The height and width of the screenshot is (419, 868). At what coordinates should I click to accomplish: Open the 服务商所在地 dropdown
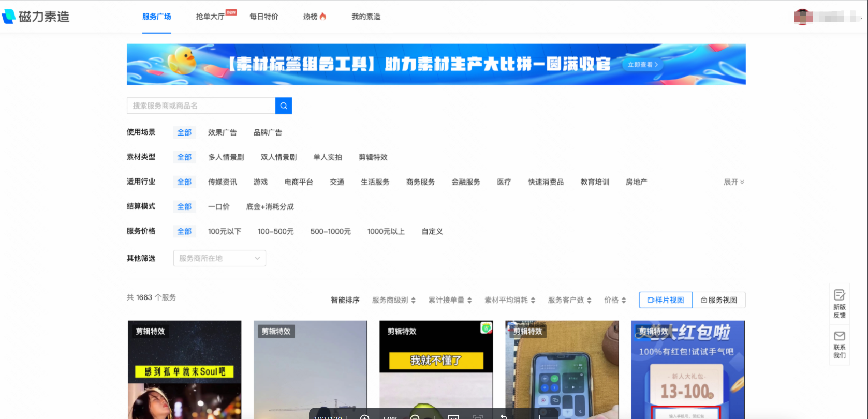point(219,258)
